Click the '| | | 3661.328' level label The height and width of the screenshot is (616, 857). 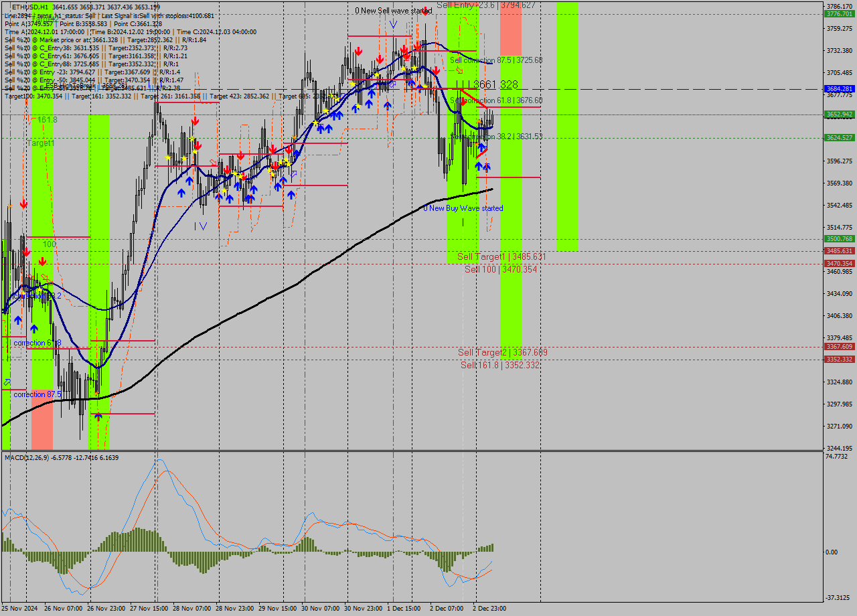487,85
